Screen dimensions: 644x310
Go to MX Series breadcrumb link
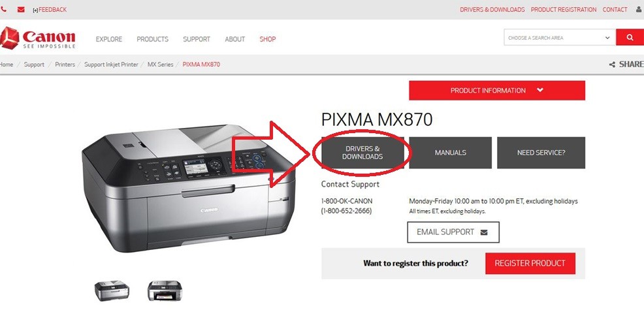pos(160,65)
